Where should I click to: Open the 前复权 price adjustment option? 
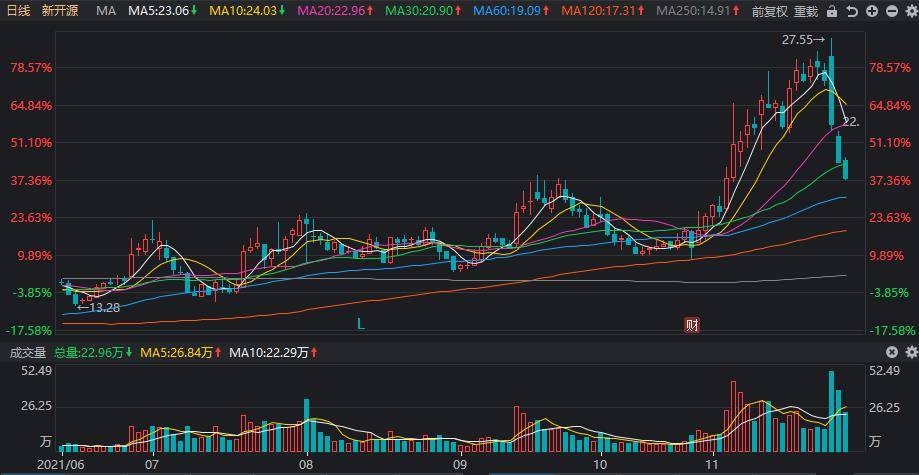(770, 11)
